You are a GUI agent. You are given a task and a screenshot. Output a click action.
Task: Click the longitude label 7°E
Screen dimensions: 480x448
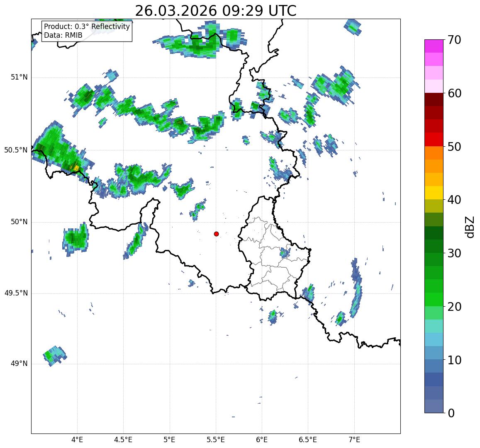[354, 440]
